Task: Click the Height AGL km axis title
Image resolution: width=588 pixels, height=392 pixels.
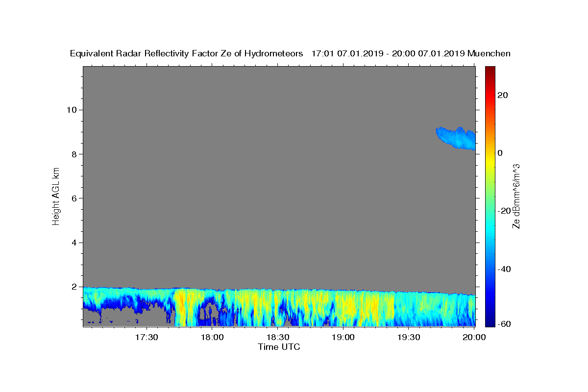Action: tap(56, 196)
